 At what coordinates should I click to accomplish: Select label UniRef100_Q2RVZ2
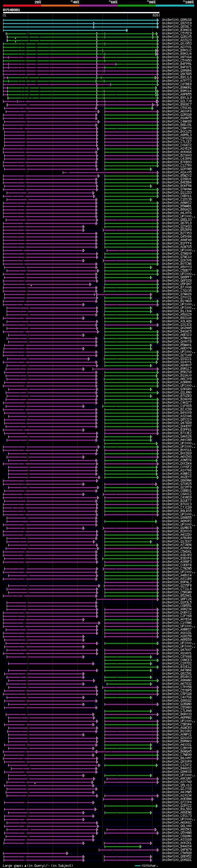[x=177, y=806]
